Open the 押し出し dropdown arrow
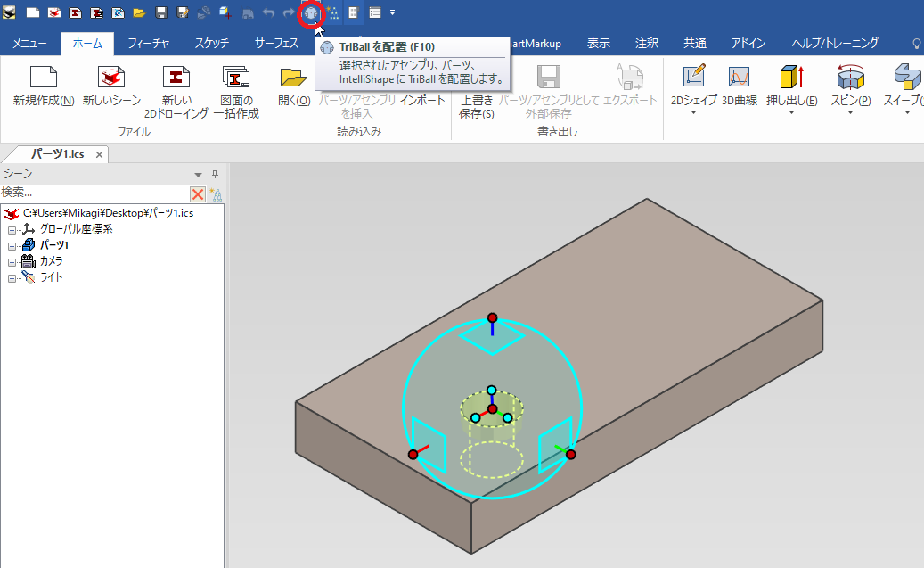The image size is (924, 568). coord(791,114)
